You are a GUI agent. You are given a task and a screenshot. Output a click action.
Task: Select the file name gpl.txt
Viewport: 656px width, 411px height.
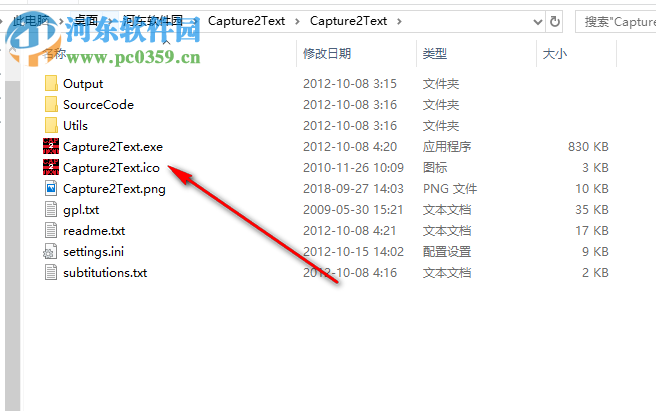(81, 210)
